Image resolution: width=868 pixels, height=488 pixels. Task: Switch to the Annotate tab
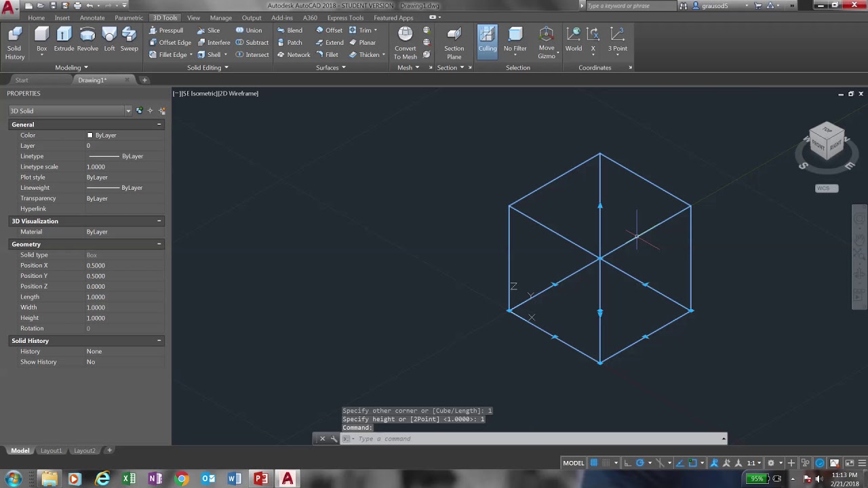[92, 18]
